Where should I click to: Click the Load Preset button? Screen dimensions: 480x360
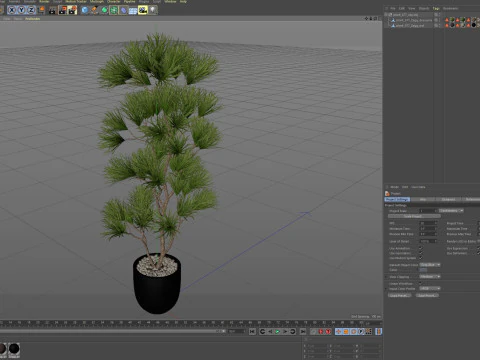399,295
